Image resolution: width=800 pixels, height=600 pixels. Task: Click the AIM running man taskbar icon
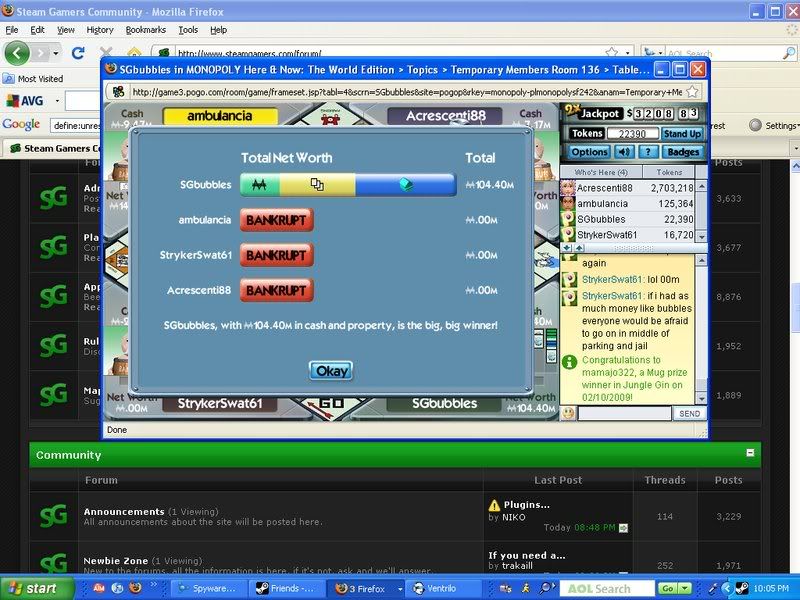point(526,588)
